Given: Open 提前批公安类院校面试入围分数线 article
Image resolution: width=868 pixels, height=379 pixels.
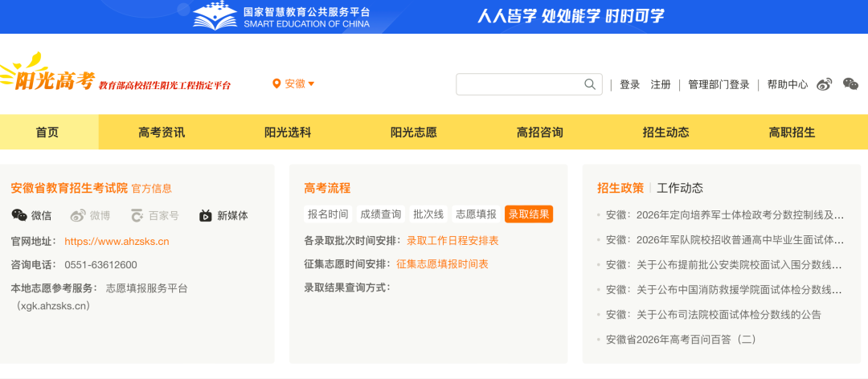Looking at the screenshot, I should [x=725, y=265].
